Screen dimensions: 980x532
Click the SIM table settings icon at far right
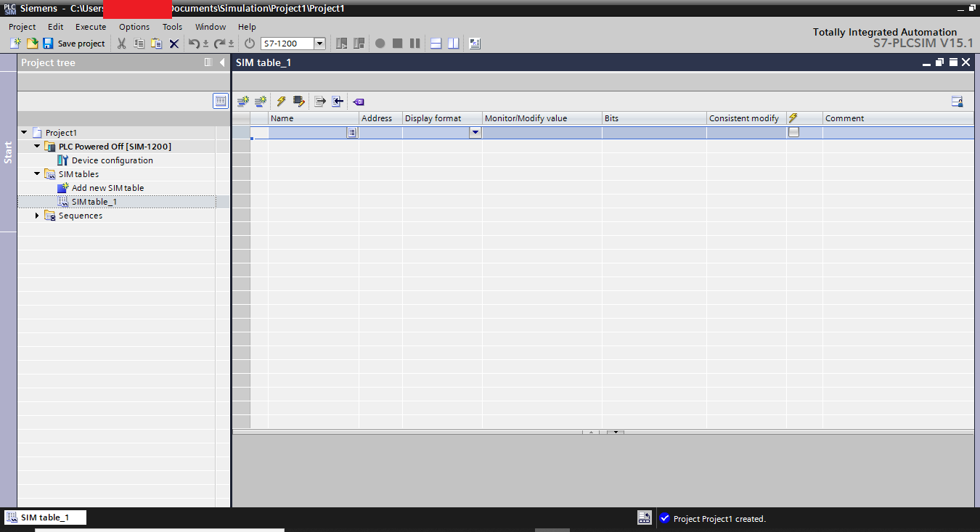click(x=957, y=102)
